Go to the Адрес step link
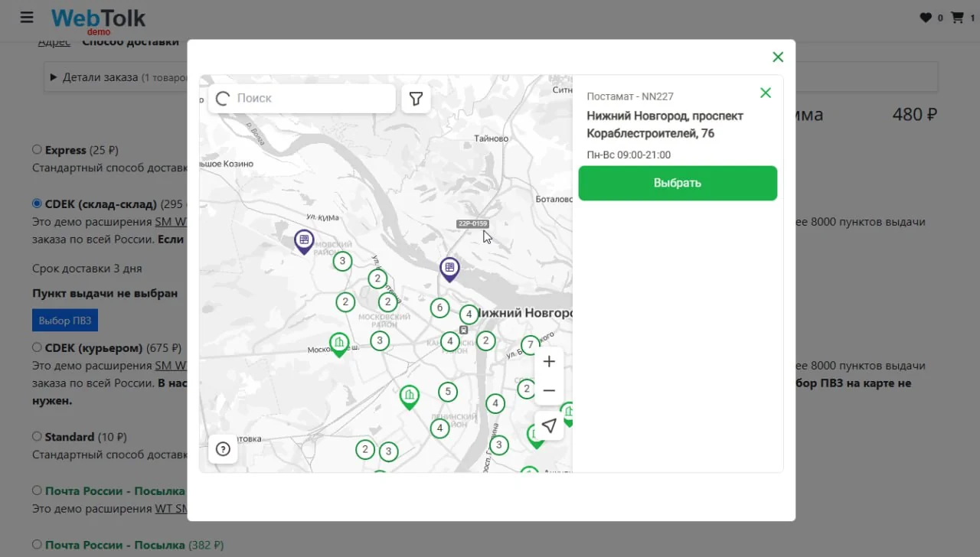Viewport: 980px width, 557px height. 54,42
